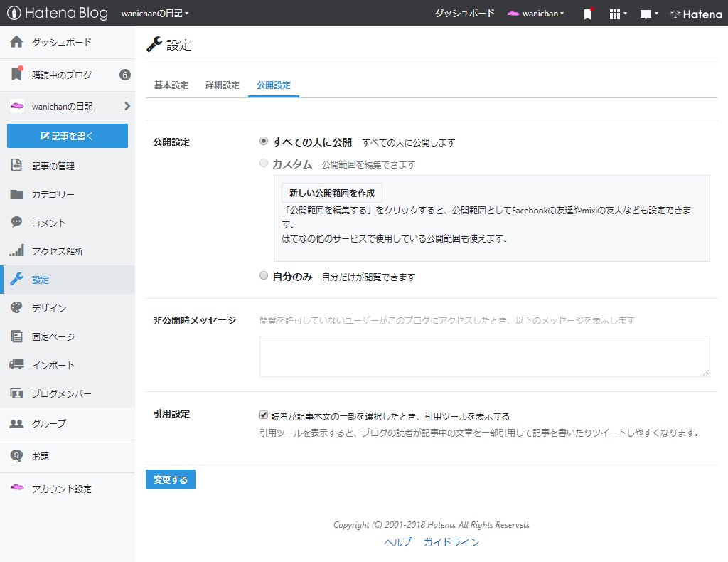Screen dimensions: 728x562
Task: Switch to the 詳細設定 tab
Action: tap(223, 85)
